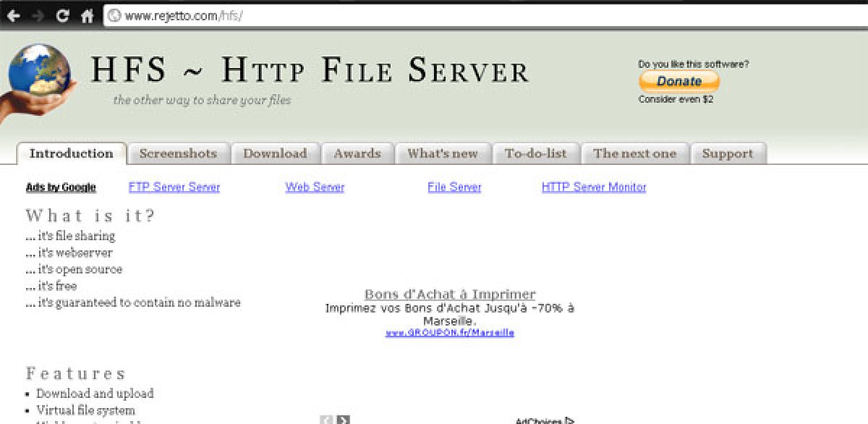Screen dimensions: 868x424
Task: Click the 'Virtual file system' bullet
Action: 85,410
